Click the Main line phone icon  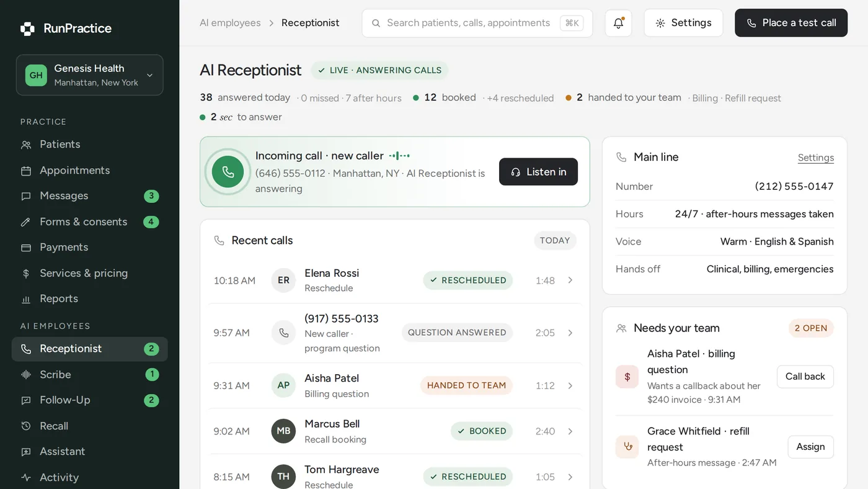click(621, 157)
